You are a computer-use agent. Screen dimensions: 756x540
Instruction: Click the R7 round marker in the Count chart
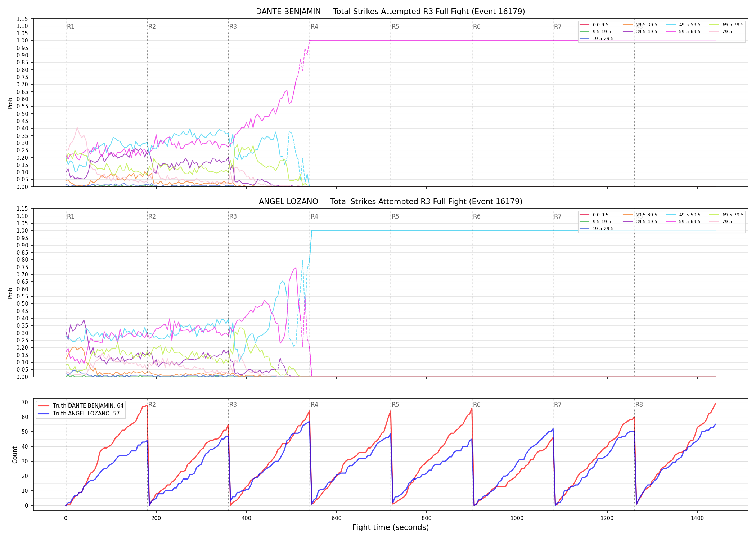558,405
